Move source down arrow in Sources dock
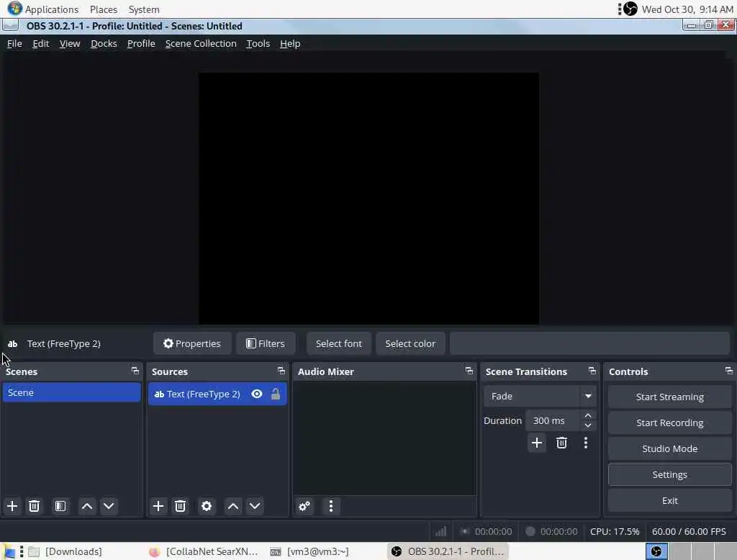The height and width of the screenshot is (560, 737). tap(255, 506)
